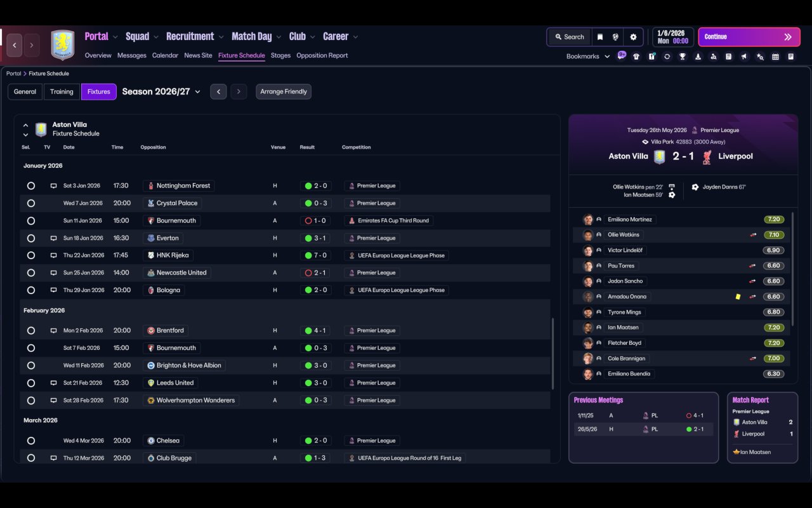Open the bookmark icon beside Search
Image resolution: width=812 pixels, height=508 pixels.
pyautogui.click(x=599, y=37)
